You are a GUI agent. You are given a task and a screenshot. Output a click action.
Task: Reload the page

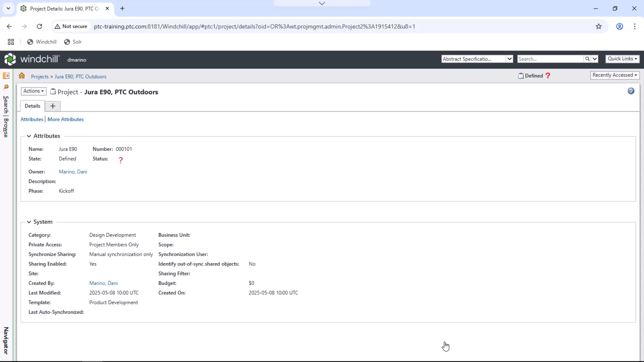click(x=39, y=26)
